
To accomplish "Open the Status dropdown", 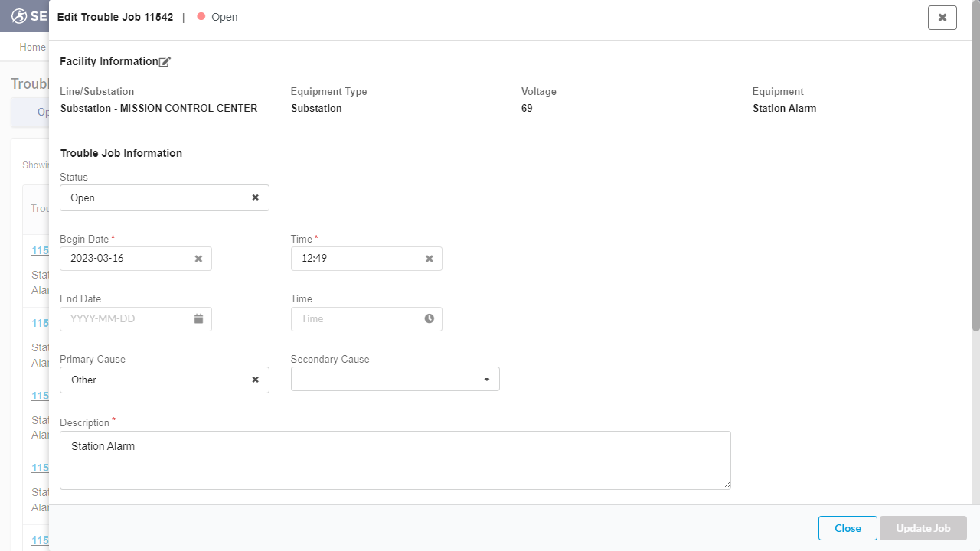I will tap(153, 197).
